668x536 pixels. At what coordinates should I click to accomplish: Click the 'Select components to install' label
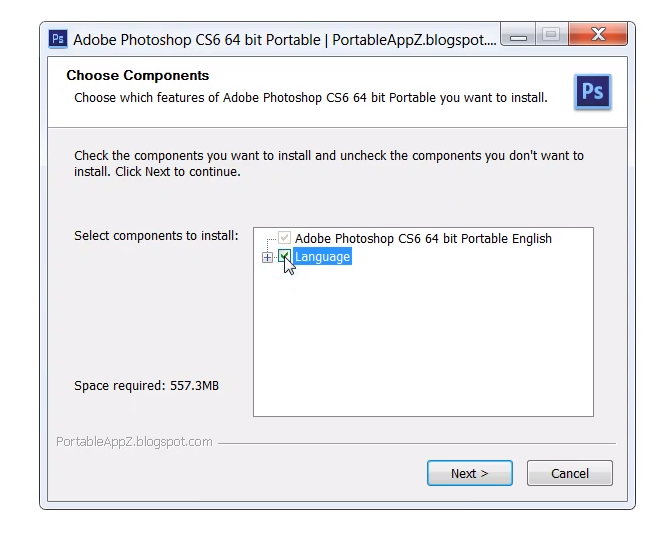pyautogui.click(x=156, y=236)
